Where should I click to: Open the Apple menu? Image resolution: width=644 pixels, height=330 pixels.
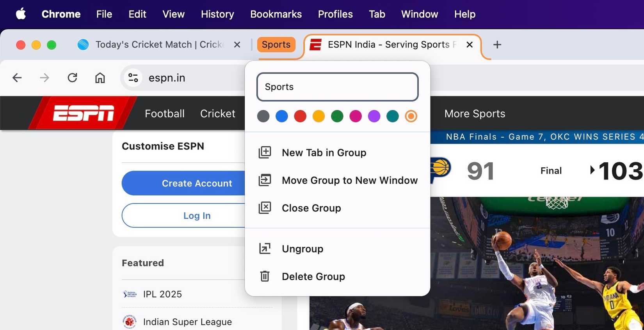click(21, 14)
